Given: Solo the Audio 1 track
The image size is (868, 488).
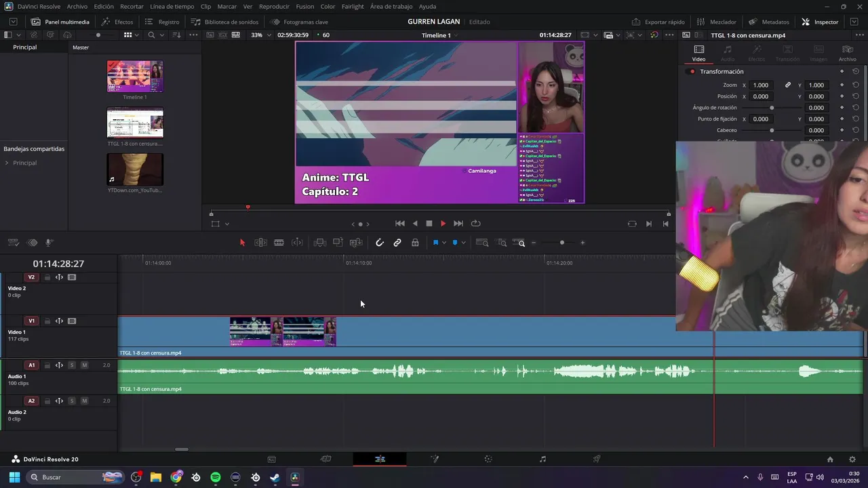Looking at the screenshot, I should tap(72, 365).
